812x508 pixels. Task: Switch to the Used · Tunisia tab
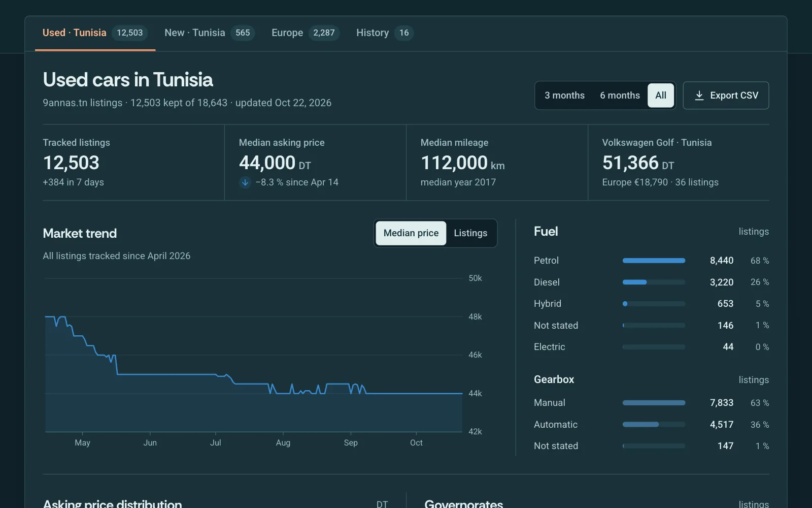click(95, 33)
